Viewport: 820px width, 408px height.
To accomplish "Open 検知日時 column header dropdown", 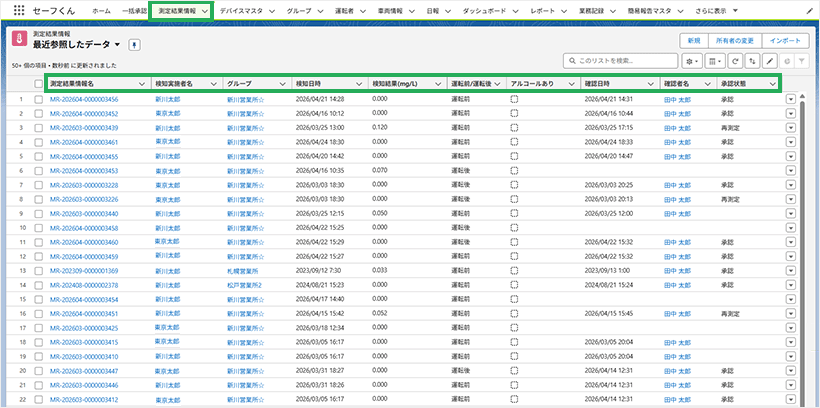I will click(359, 83).
